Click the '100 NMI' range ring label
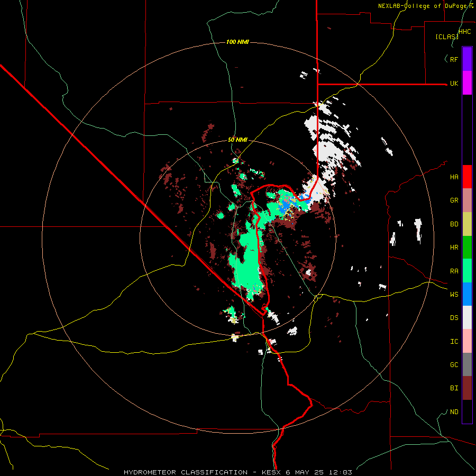 237,42
